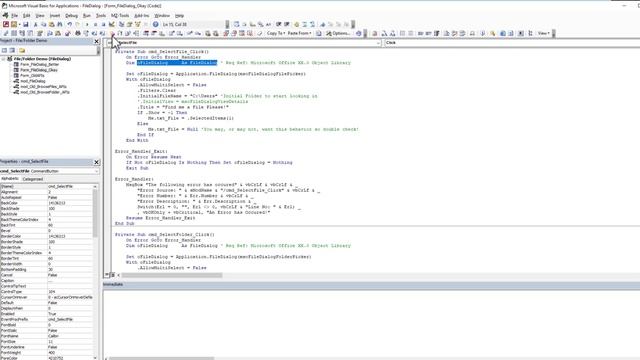Toggle breakpoint with the hand icon
The height and width of the screenshot is (360, 640).
tap(297, 24)
